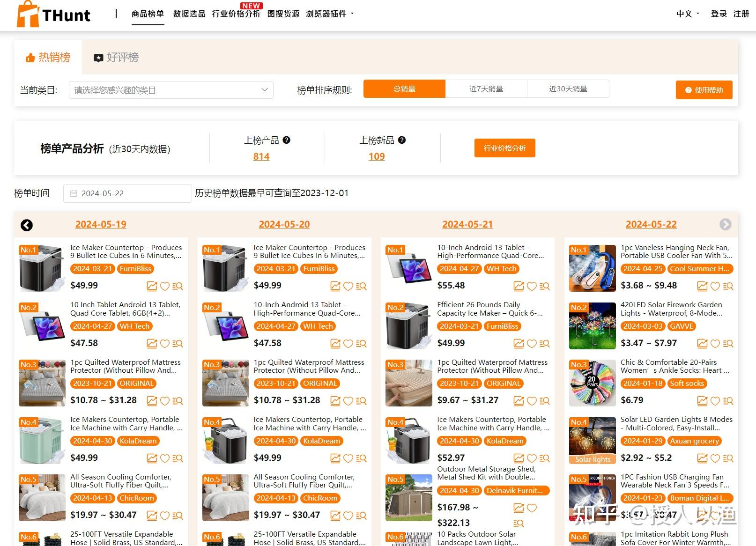Click the source search icon on the Hanging Neck Fan
Viewport: 756px width, 546px height.
pyautogui.click(x=728, y=286)
